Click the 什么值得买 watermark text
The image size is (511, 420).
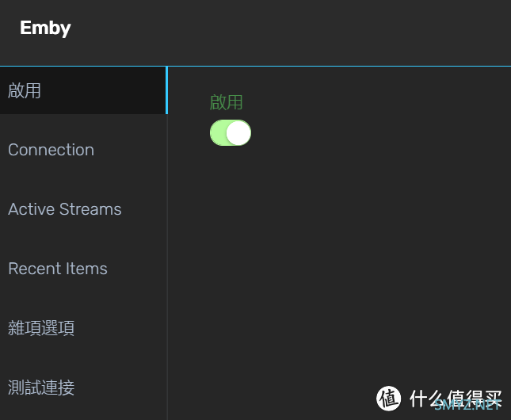pyautogui.click(x=456, y=398)
